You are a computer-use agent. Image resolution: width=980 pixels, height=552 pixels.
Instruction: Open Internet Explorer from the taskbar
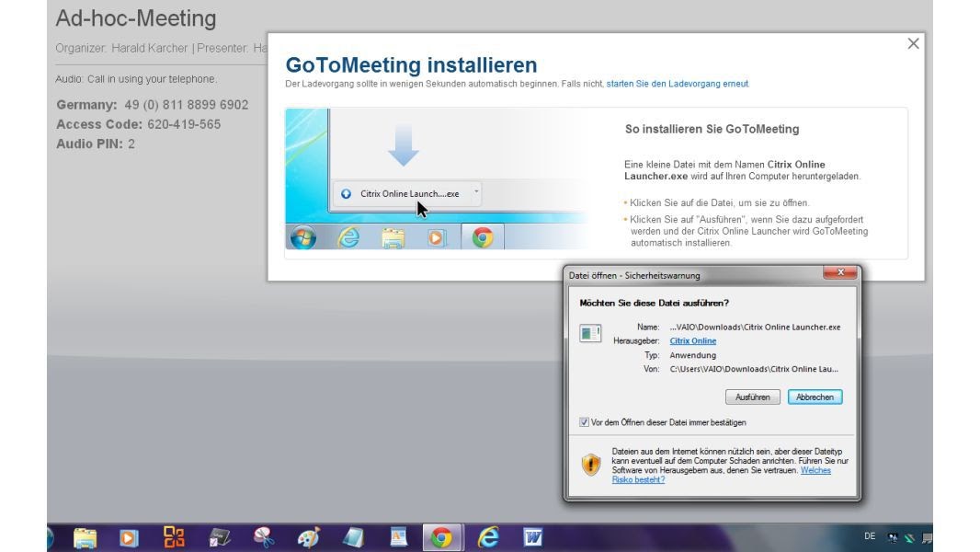[488, 537]
